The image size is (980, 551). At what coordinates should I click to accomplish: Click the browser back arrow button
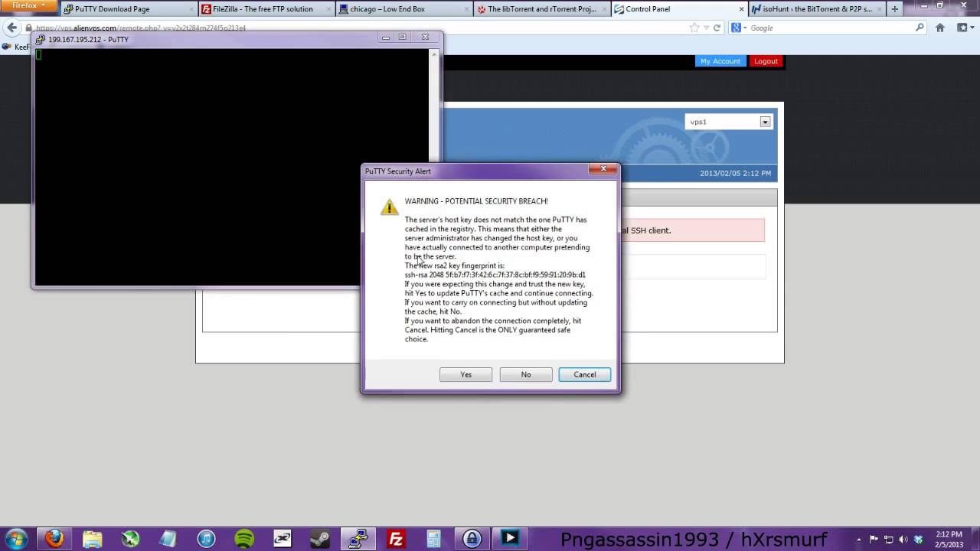(11, 28)
